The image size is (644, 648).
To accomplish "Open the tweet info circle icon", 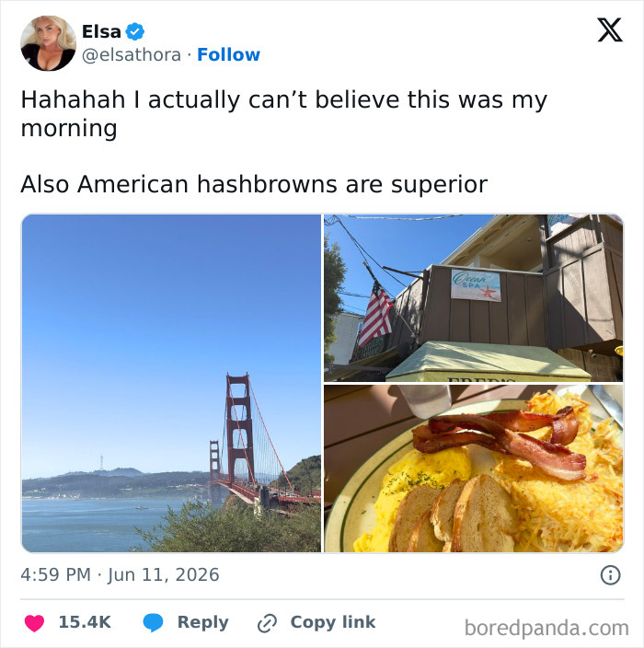I will tap(610, 575).
